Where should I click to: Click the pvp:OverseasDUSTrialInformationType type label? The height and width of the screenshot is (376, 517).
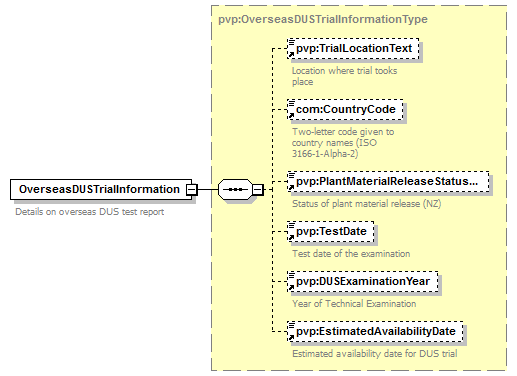coord(323,19)
